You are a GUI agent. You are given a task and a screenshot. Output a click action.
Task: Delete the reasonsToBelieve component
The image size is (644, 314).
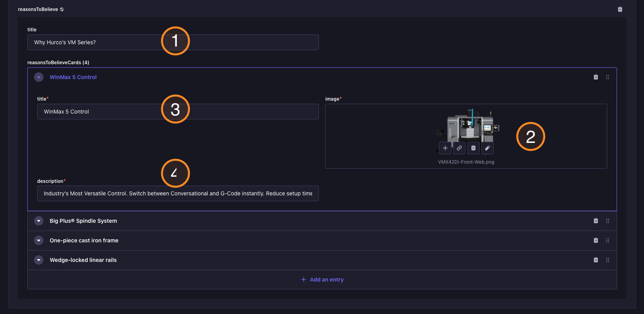click(620, 9)
